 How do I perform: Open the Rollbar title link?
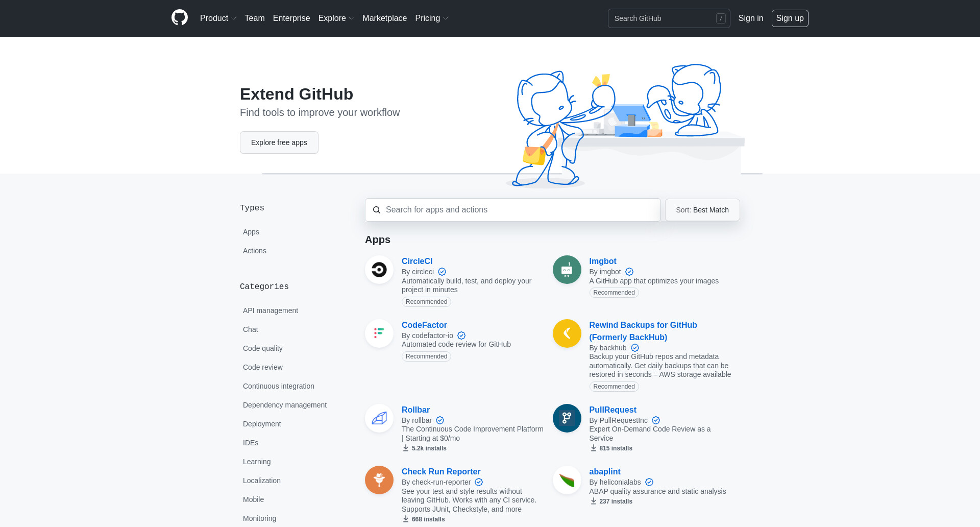[415, 410]
